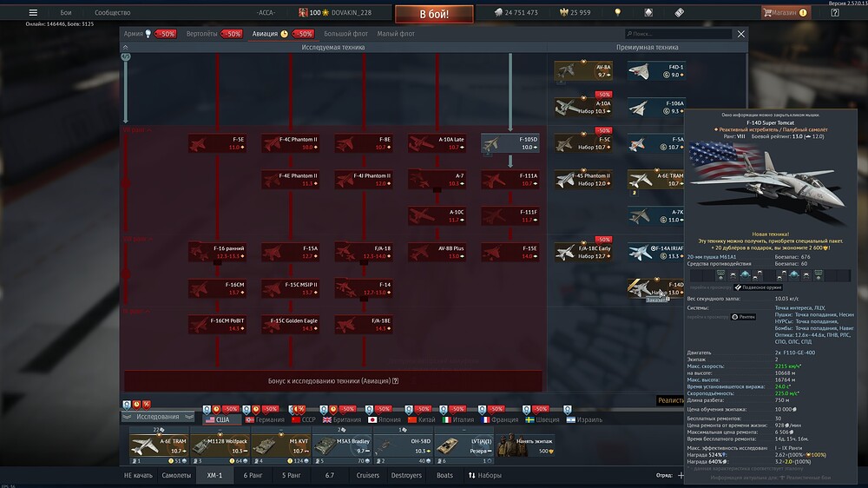Select the F-16CM PoBIT aircraft
This screenshot has height=488, width=868.
coord(217,325)
